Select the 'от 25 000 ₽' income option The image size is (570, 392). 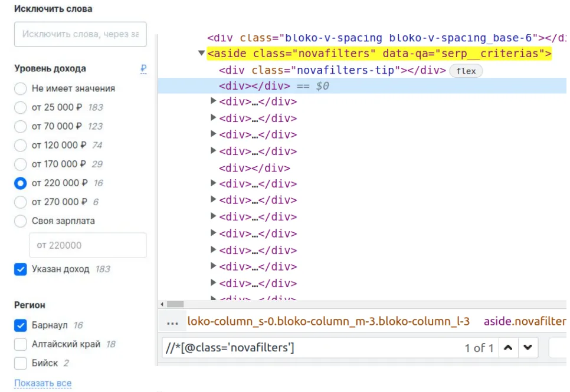click(x=20, y=107)
